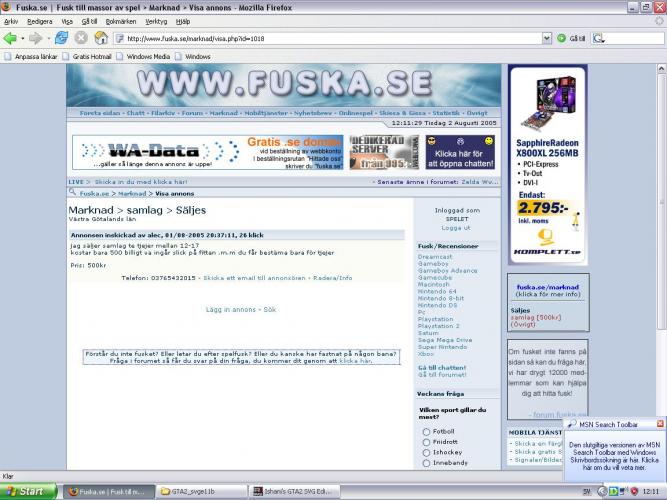Click the taskbar clock showing 12:11
The width and height of the screenshot is (667, 500).
pyautogui.click(x=650, y=492)
